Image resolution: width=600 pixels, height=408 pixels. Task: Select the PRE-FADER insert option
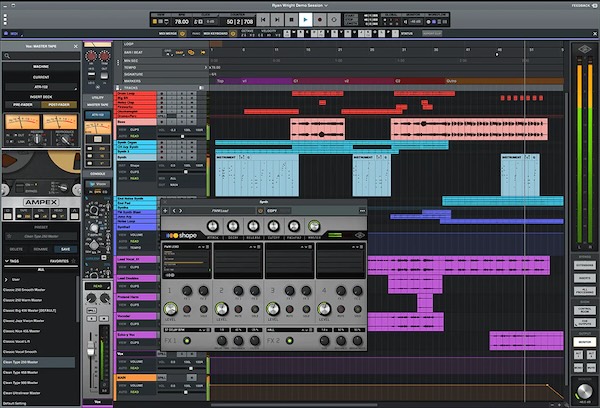click(x=23, y=104)
